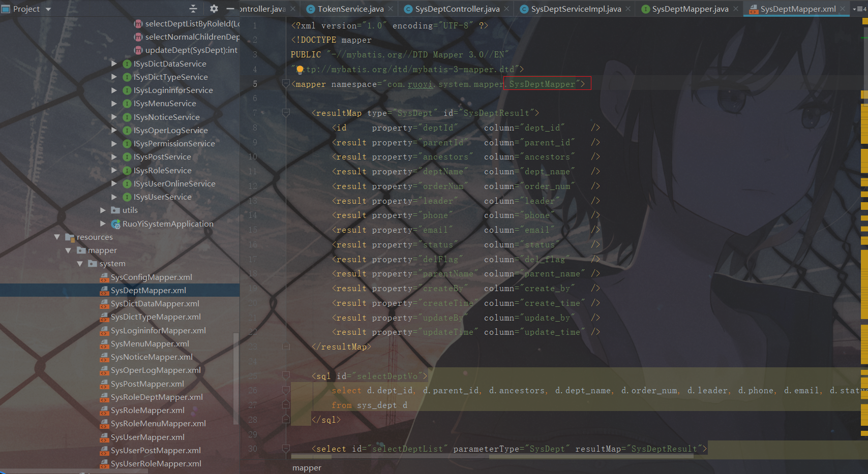Click the SysOperLogMapper.xml file icon

pos(104,370)
